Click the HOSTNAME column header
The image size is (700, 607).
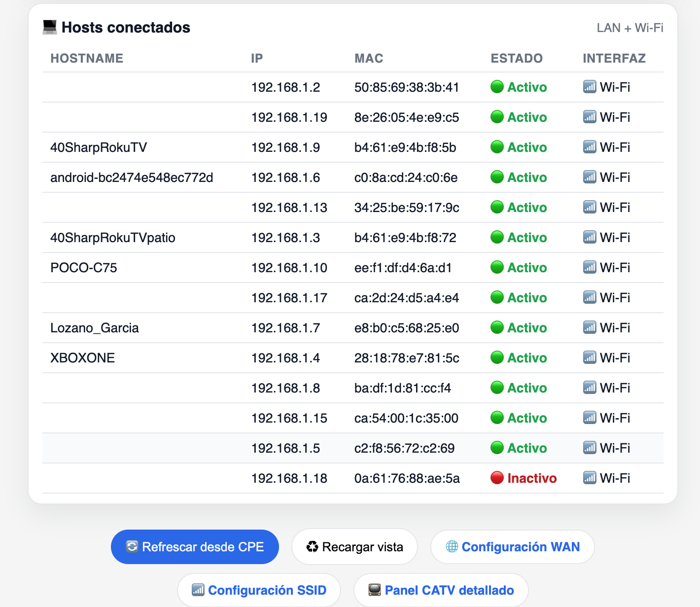tap(87, 58)
